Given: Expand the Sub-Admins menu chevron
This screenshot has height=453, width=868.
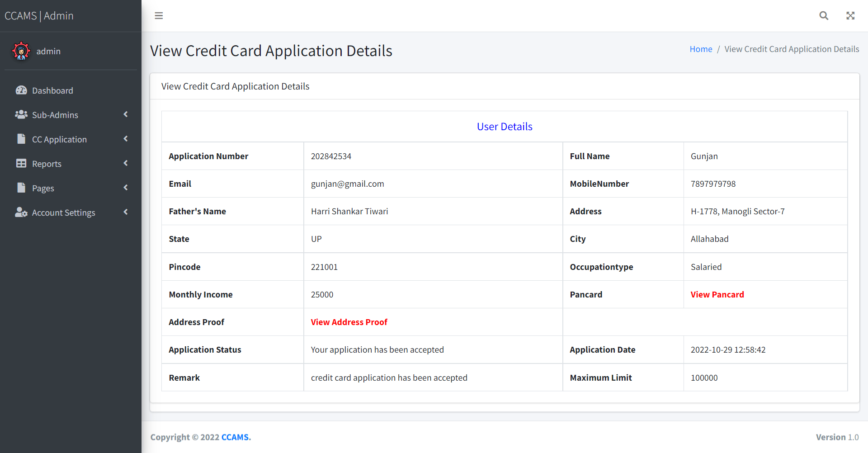Looking at the screenshot, I should (126, 114).
